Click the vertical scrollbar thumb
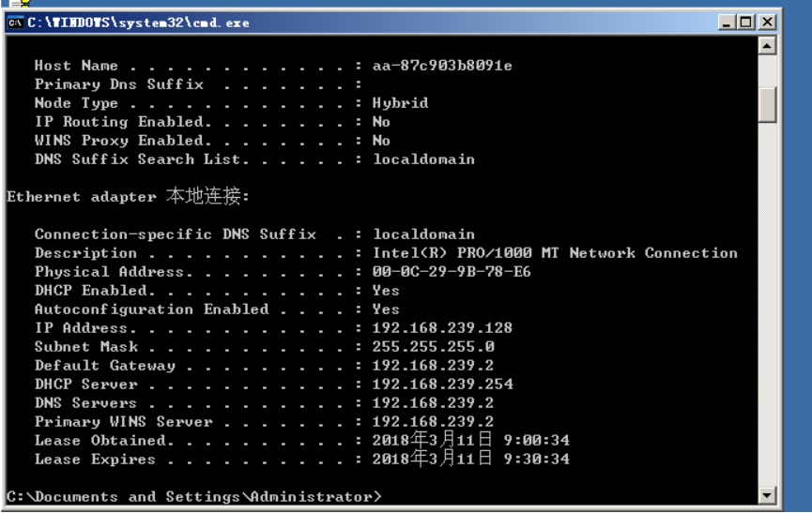Image resolution: width=812 pixels, height=513 pixels. tap(767, 104)
